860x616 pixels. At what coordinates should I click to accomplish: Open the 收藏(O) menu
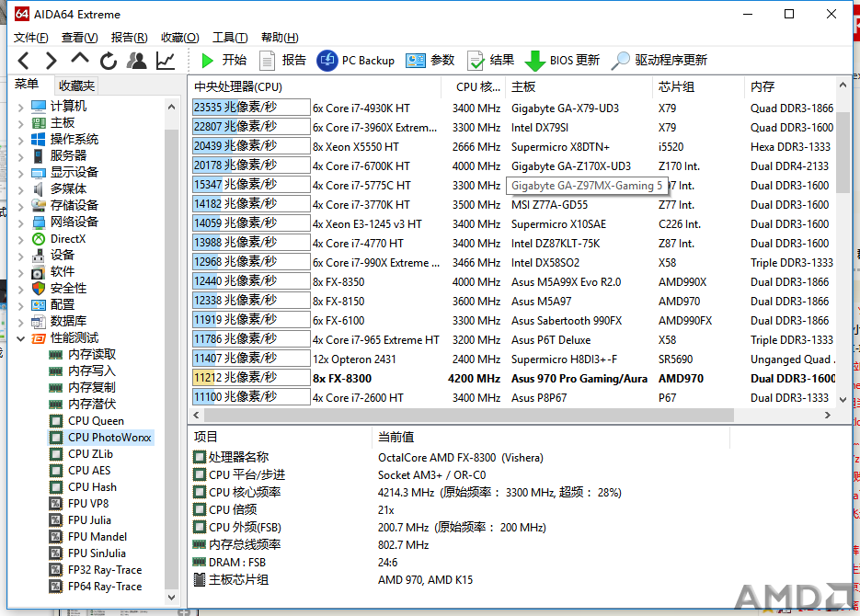pos(180,38)
